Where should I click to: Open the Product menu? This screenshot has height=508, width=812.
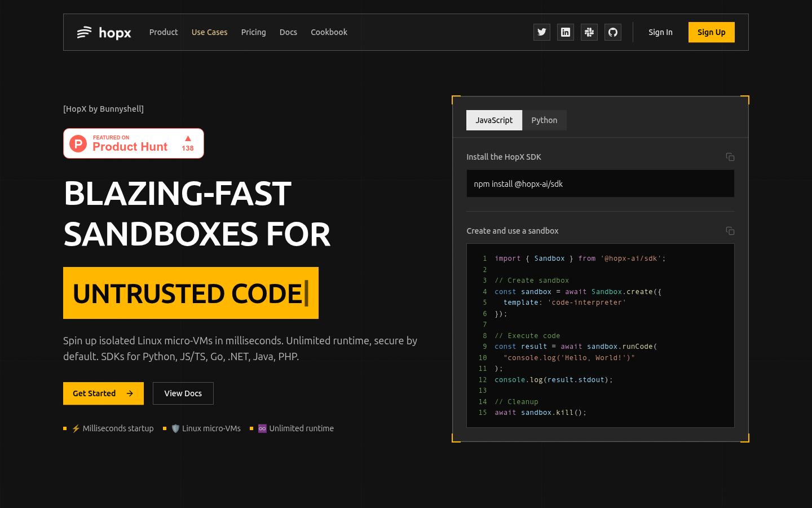click(164, 32)
